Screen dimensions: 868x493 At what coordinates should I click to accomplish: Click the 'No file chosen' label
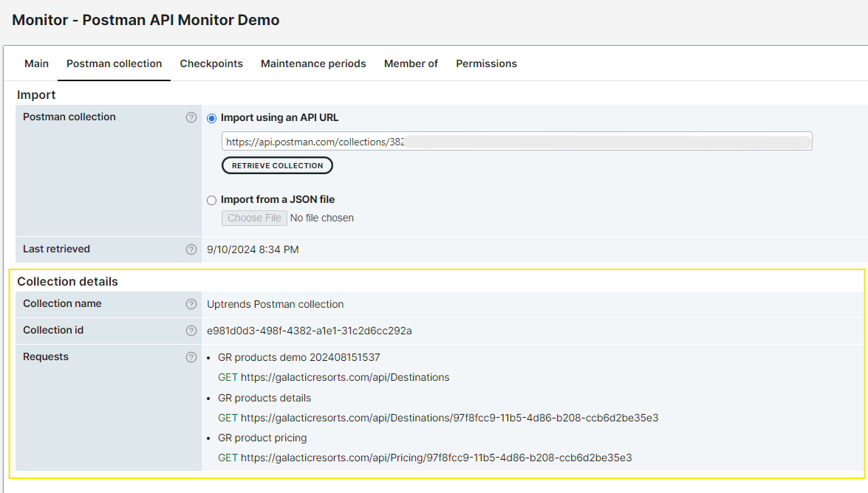pos(321,218)
